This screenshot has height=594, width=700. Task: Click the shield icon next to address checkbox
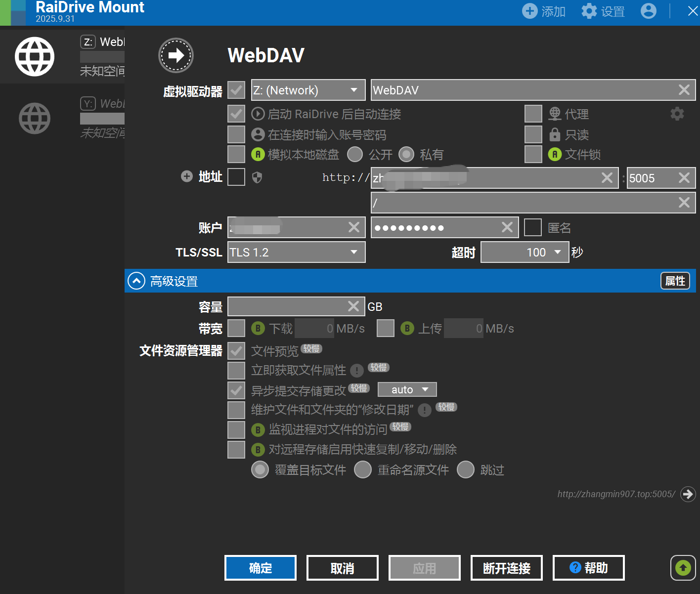pos(257,177)
